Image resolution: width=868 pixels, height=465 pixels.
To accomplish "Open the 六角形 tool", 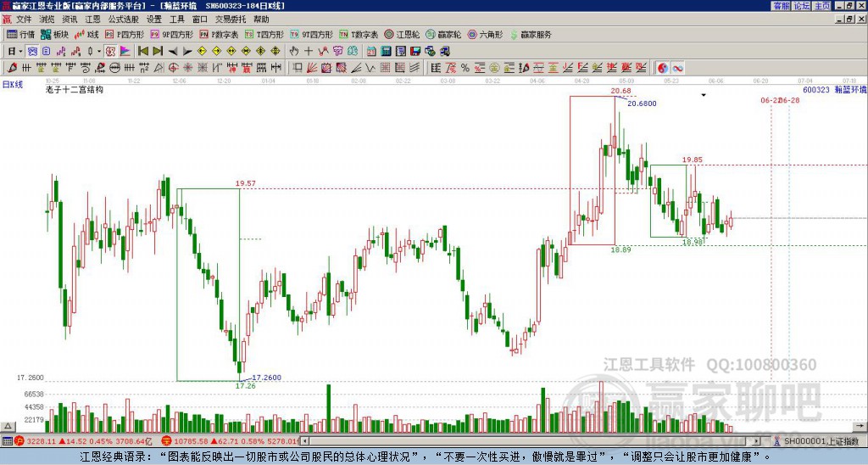I will click(485, 34).
